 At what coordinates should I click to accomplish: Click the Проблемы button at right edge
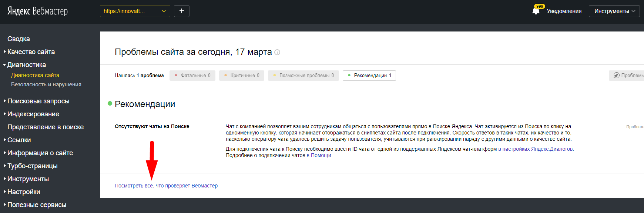pos(627,76)
